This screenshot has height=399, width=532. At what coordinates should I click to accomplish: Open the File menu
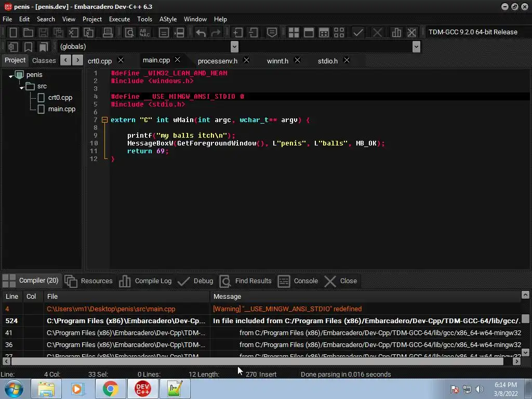[x=7, y=19]
